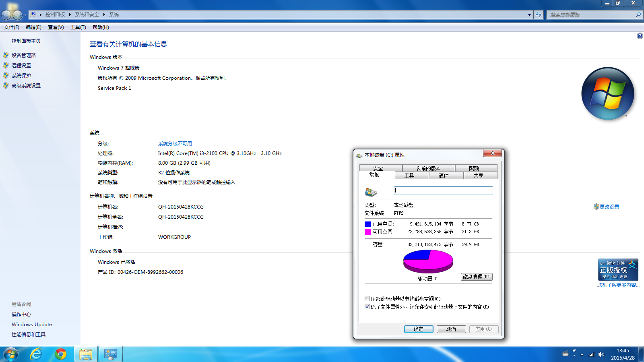This screenshot has height=362, width=644.
Task: Switch to the 以前的版本 tab
Action: [428, 168]
